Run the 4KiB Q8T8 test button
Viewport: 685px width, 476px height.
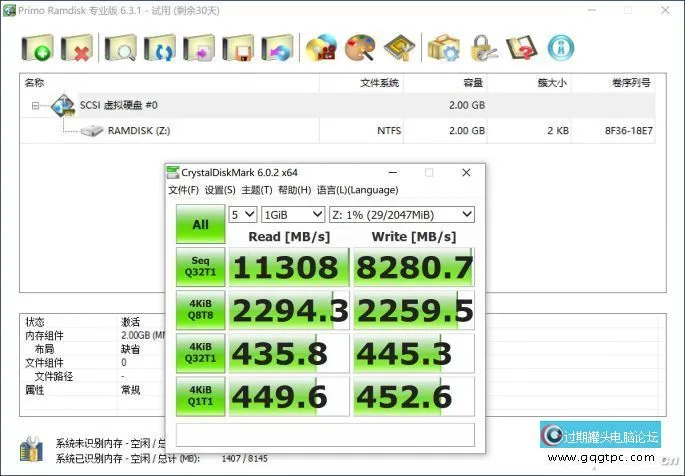201,310
